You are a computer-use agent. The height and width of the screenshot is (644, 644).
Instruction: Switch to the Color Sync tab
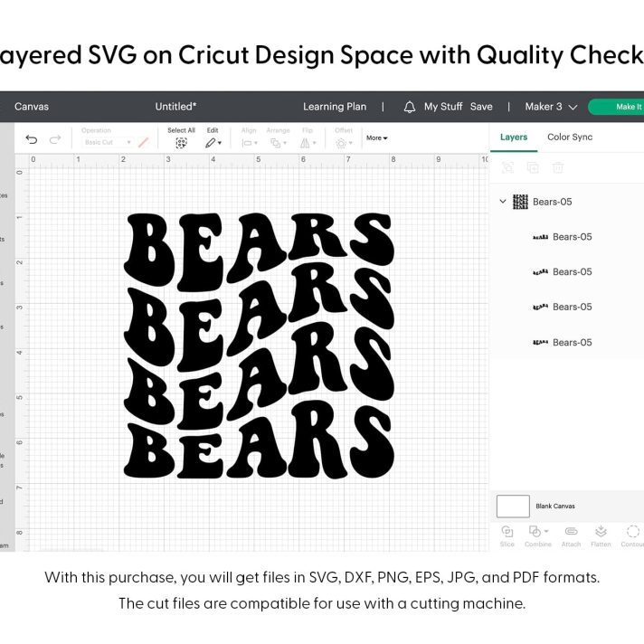click(x=570, y=137)
